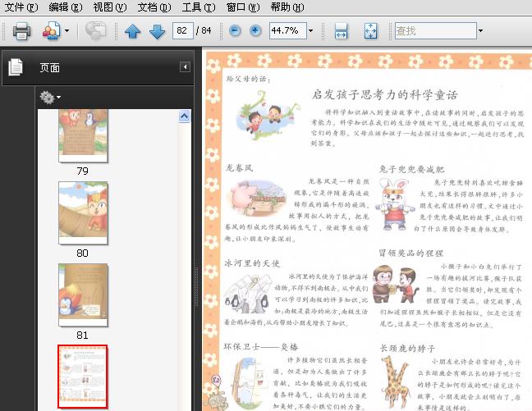Open the zoom percentage dropdown arrow
The image size is (532, 411).
311,31
